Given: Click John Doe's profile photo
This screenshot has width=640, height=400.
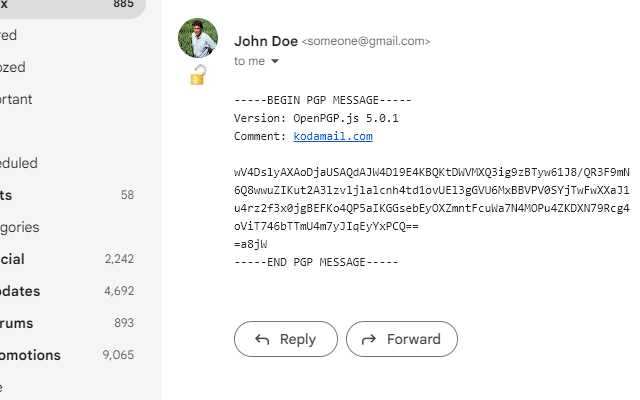Looking at the screenshot, I should point(198,38).
